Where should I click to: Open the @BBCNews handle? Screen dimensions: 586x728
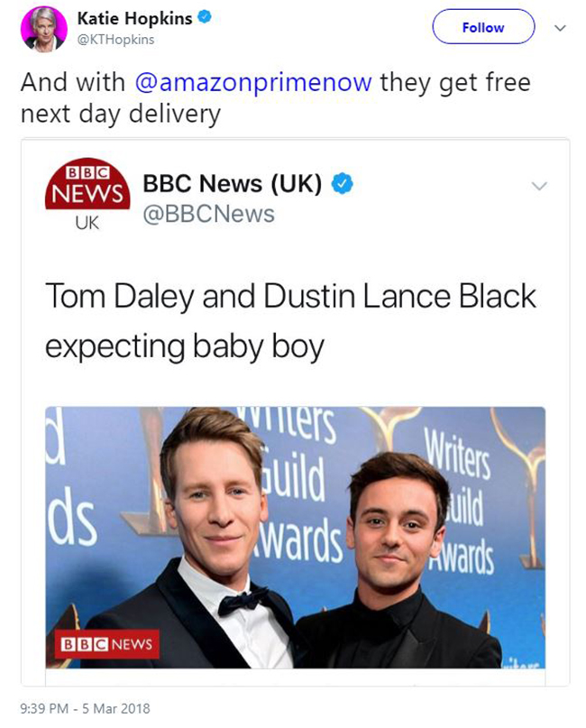209,214
